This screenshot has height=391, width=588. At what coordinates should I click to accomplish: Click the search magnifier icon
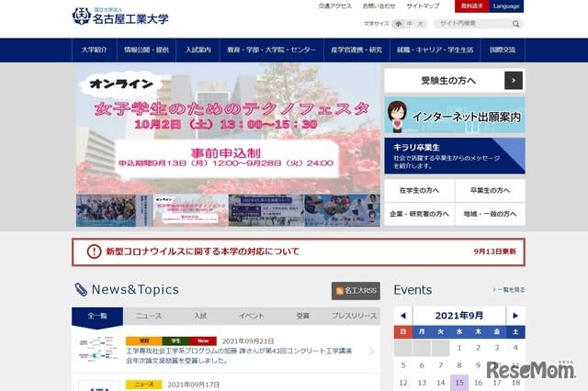click(516, 24)
